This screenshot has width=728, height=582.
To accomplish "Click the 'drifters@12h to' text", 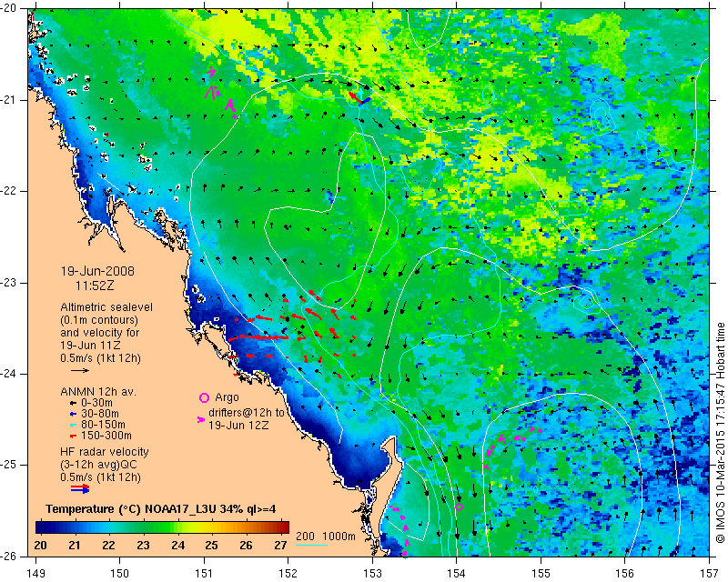I will click(246, 413).
